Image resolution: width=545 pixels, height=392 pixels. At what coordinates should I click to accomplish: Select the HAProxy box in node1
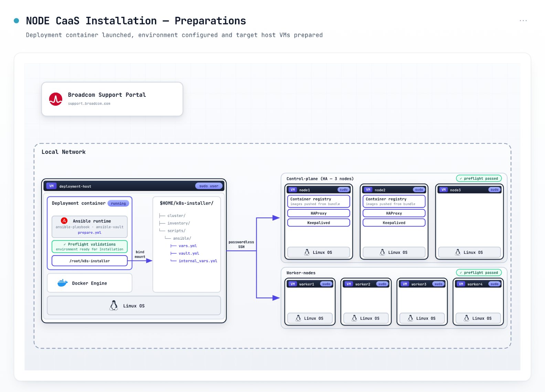tap(319, 213)
